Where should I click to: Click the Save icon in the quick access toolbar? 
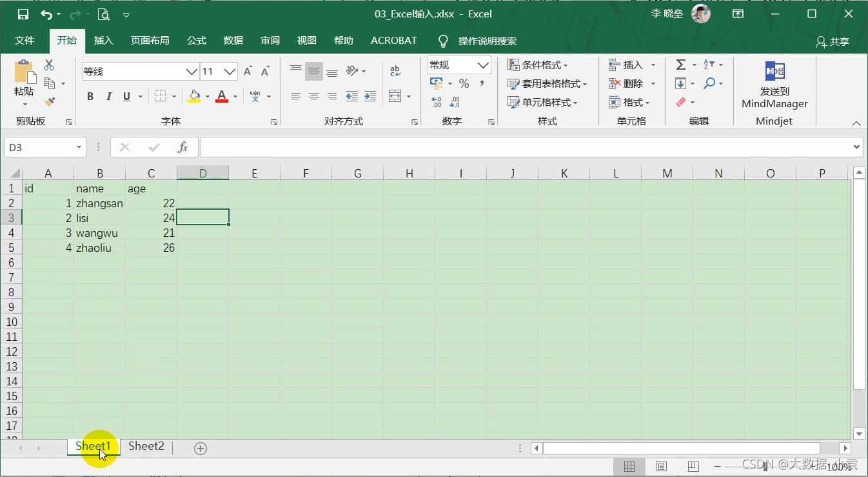[x=23, y=14]
